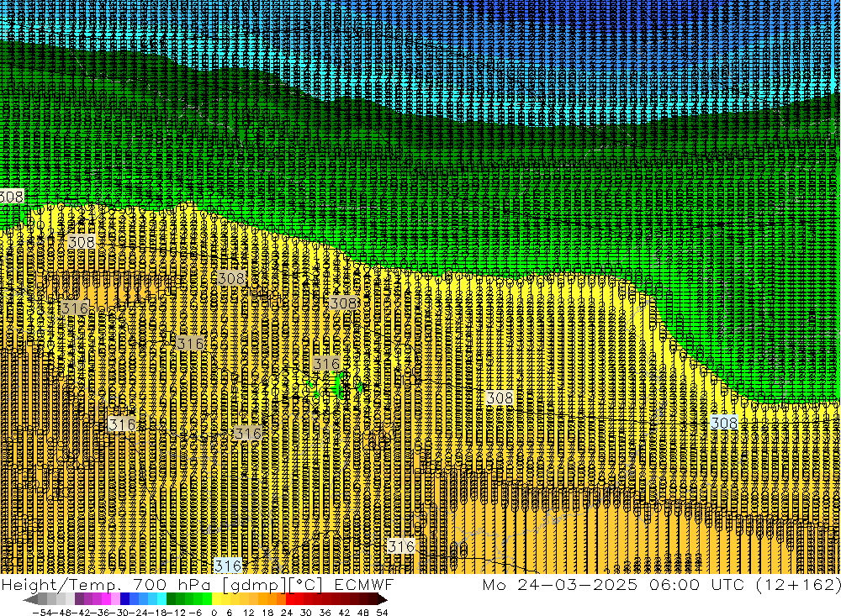Viewport: 841px width, 616px height.
Task: Pick the dark navy blue legend swatch
Action: [x=124, y=599]
